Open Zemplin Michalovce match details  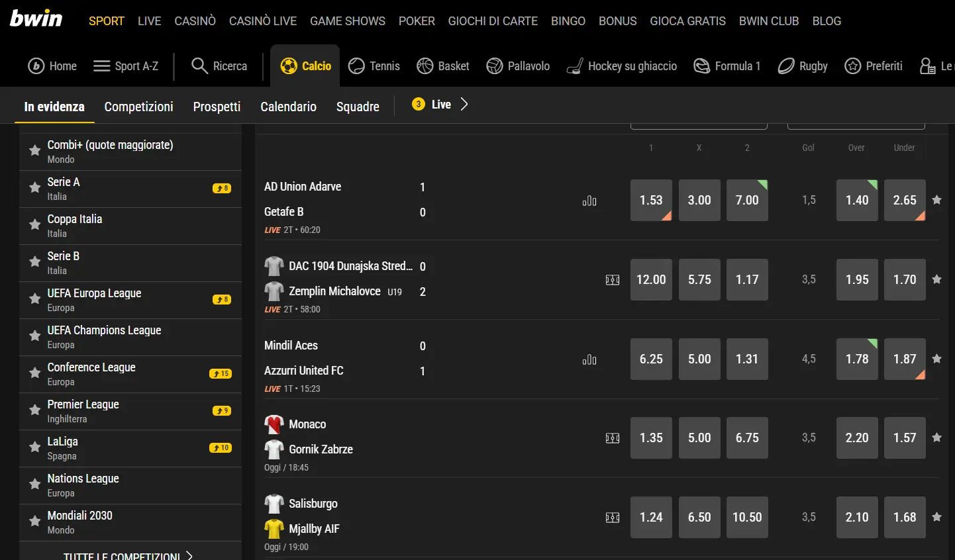334,291
